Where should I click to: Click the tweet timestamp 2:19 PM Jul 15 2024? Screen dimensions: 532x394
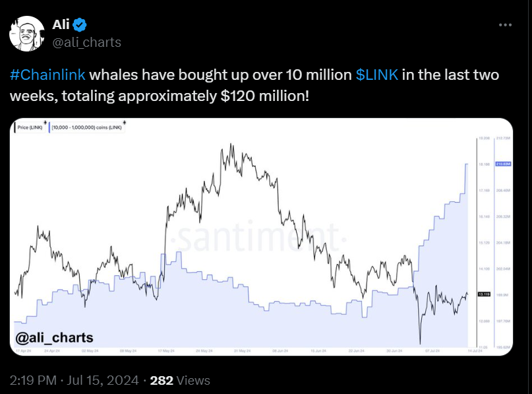(x=73, y=380)
